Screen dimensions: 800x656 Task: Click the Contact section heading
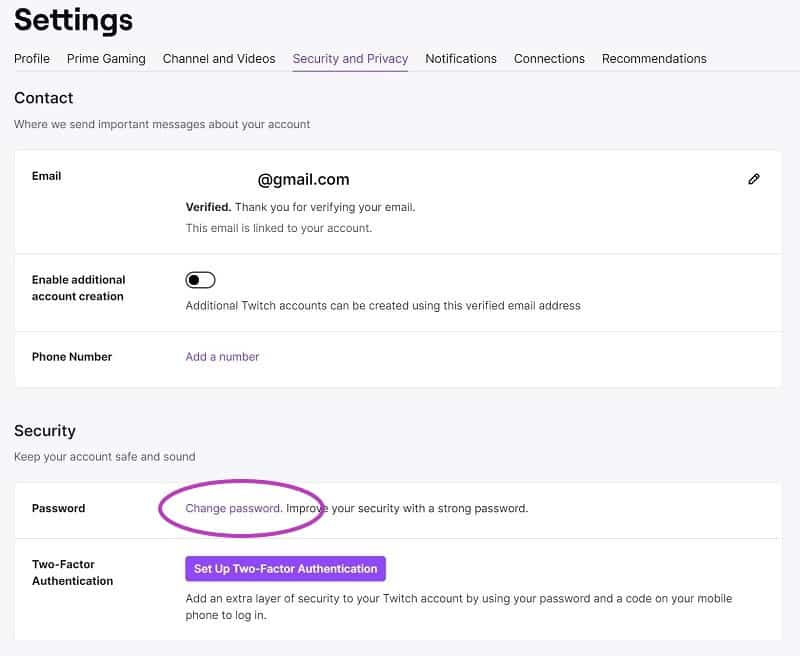pos(43,98)
